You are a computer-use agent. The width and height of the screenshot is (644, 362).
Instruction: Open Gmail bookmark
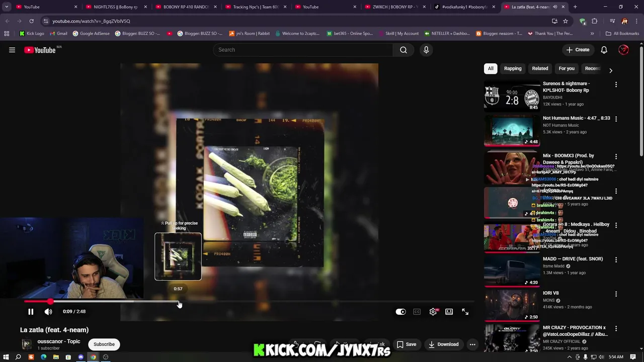coord(58,33)
